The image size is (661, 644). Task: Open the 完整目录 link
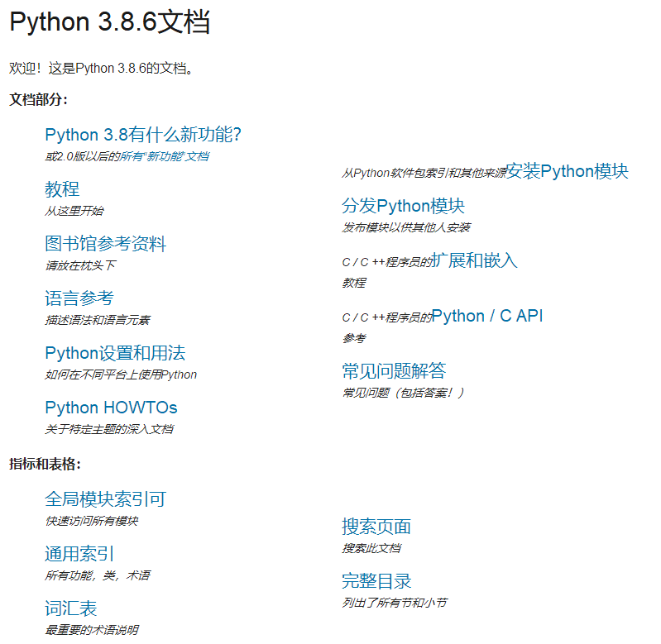point(376,581)
